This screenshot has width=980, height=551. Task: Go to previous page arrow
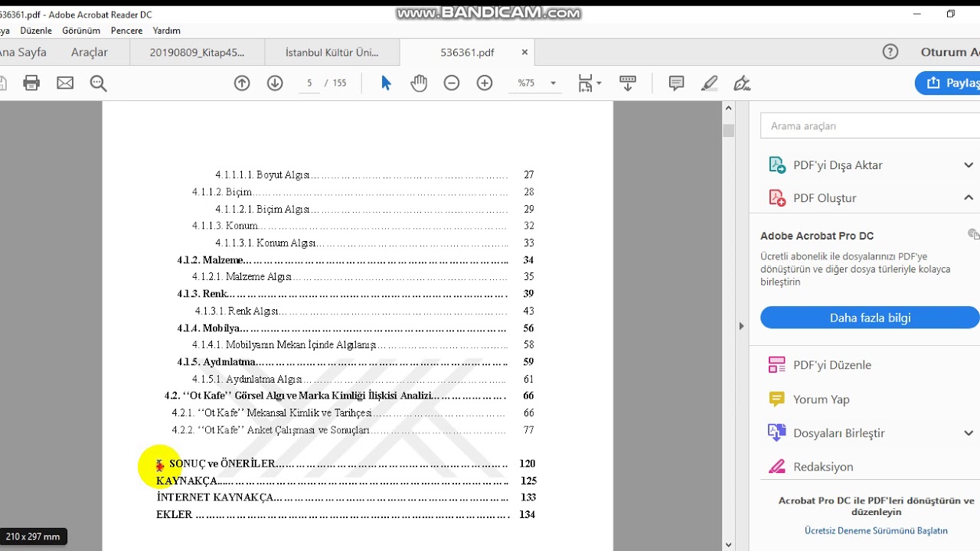click(242, 83)
